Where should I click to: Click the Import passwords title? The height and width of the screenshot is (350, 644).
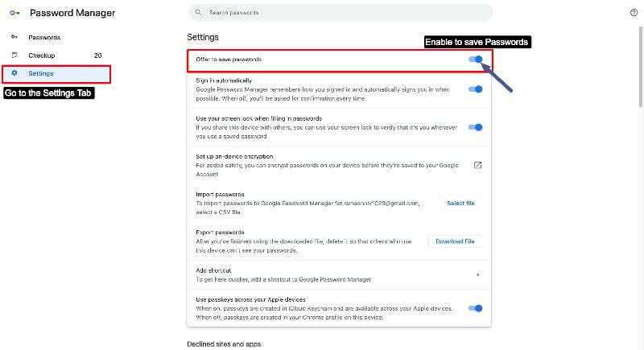pos(220,194)
